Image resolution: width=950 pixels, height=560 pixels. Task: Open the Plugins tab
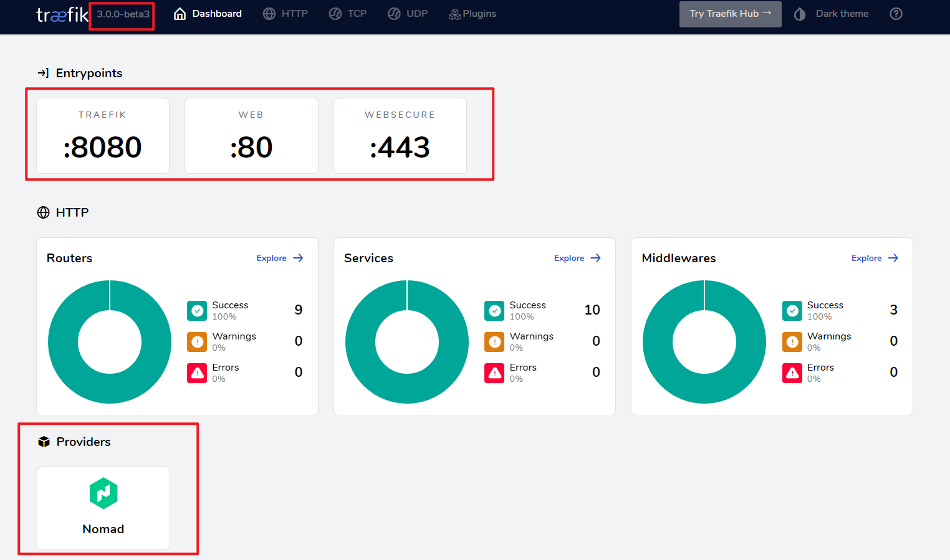[473, 14]
